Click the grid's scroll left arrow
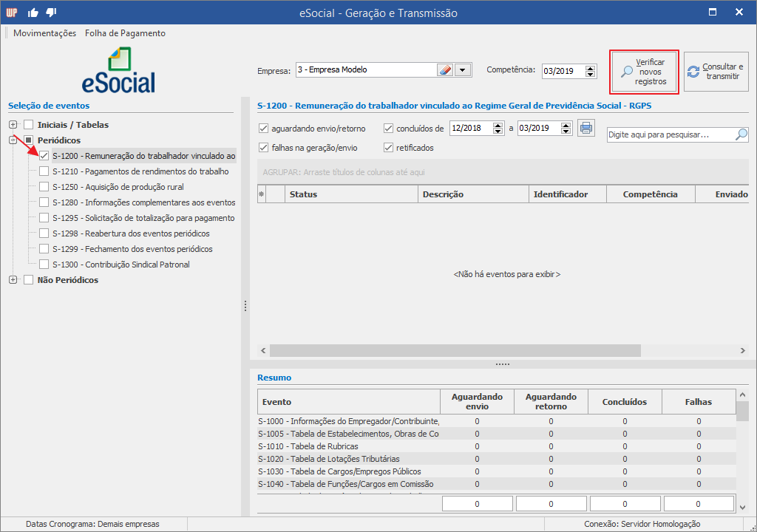This screenshot has width=757, height=532. (263, 350)
